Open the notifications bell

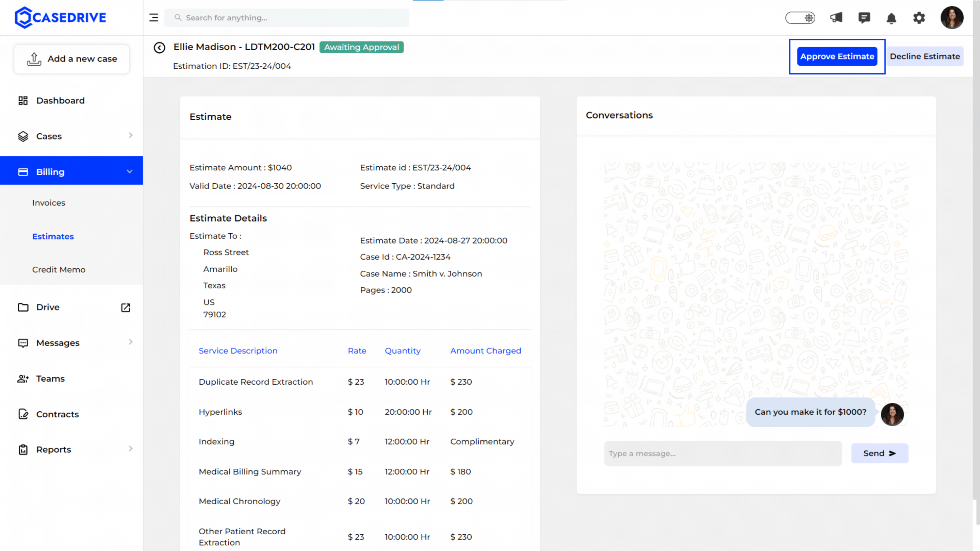pos(892,18)
